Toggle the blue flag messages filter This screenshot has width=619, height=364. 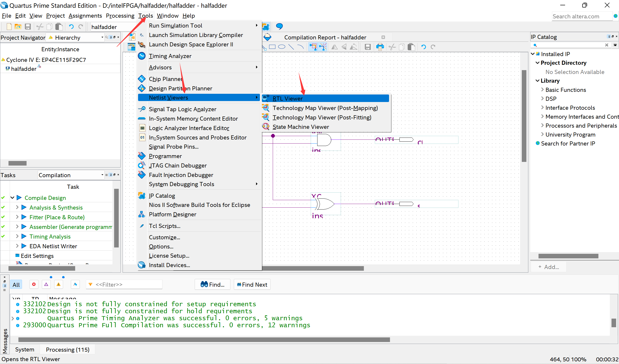[75, 284]
